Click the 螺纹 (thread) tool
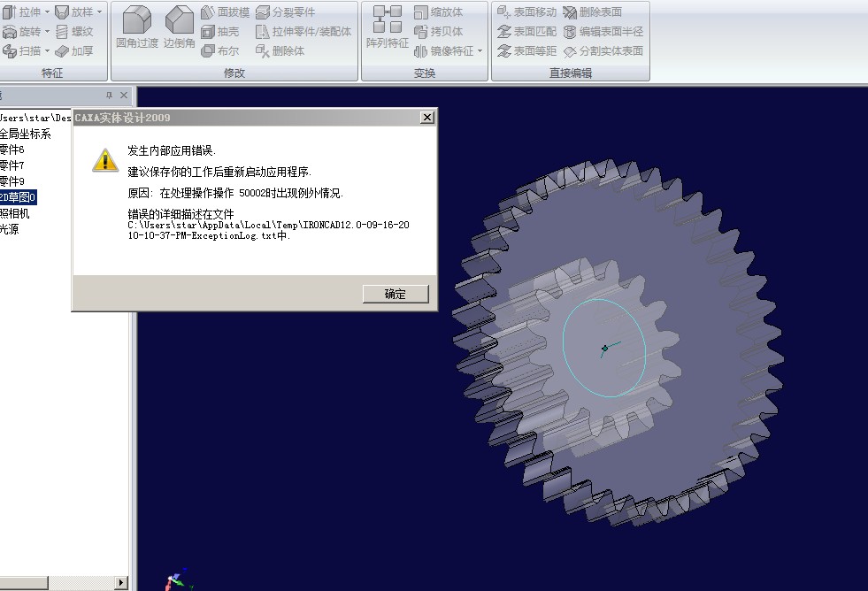Image resolution: width=868 pixels, height=591 pixels. tap(74, 32)
